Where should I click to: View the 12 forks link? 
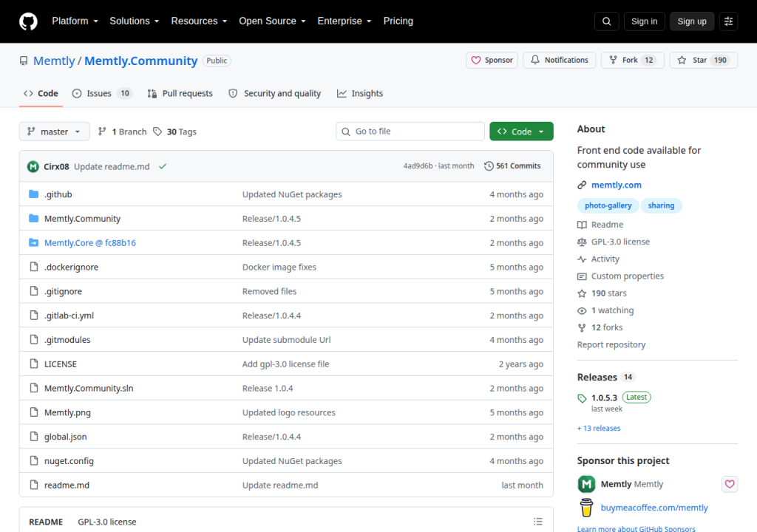pyautogui.click(x=607, y=327)
